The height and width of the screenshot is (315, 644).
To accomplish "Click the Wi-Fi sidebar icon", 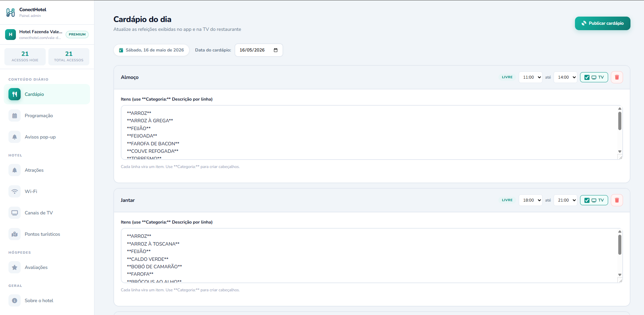I will coord(15,191).
